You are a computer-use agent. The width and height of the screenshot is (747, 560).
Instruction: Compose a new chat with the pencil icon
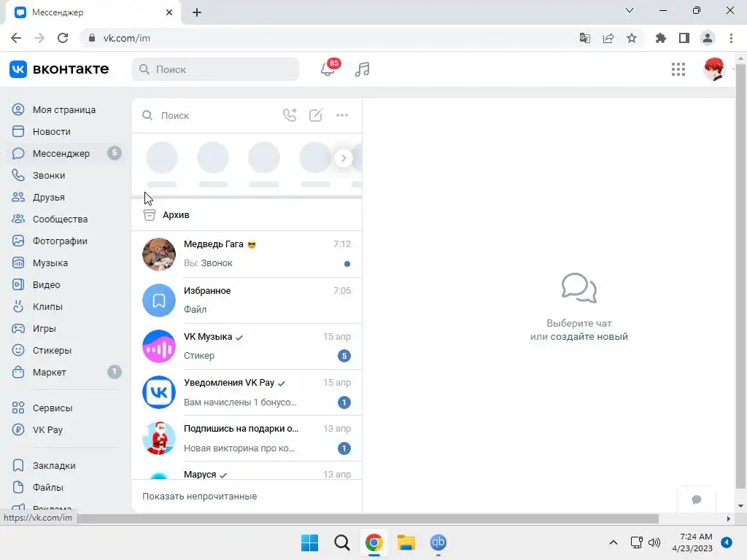[315, 115]
